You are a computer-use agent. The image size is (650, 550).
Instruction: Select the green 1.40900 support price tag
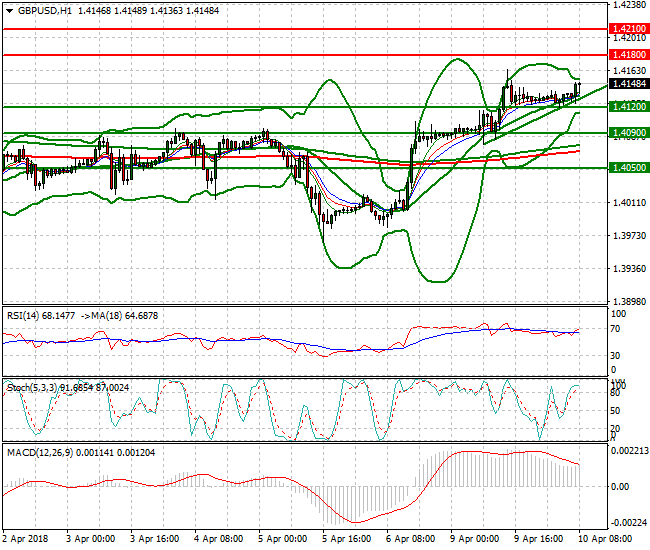[x=630, y=132]
